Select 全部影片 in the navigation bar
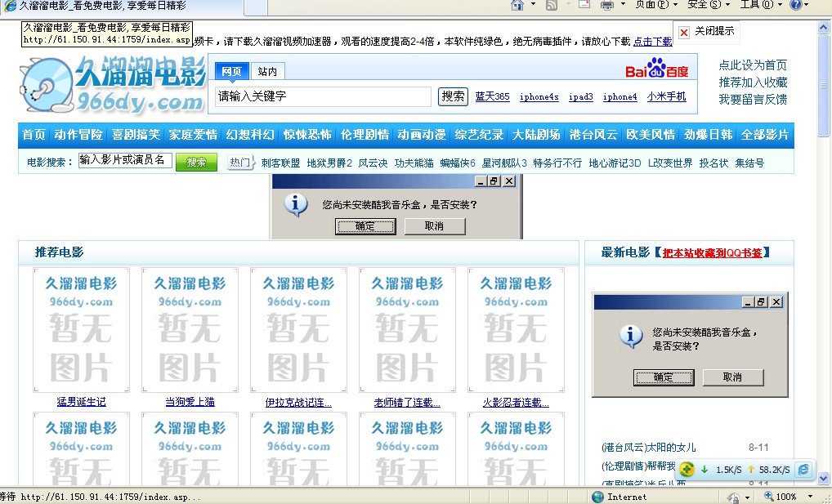The width and height of the screenshot is (832, 504). pyautogui.click(x=765, y=135)
